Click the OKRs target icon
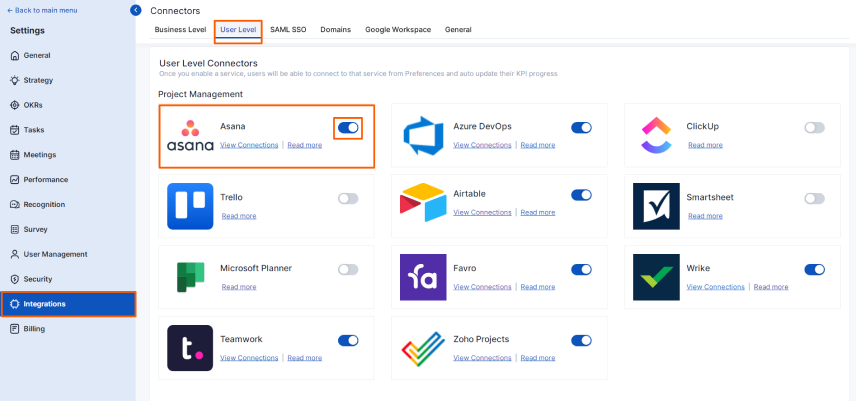Image resolution: width=856 pixels, height=401 pixels. coord(15,105)
